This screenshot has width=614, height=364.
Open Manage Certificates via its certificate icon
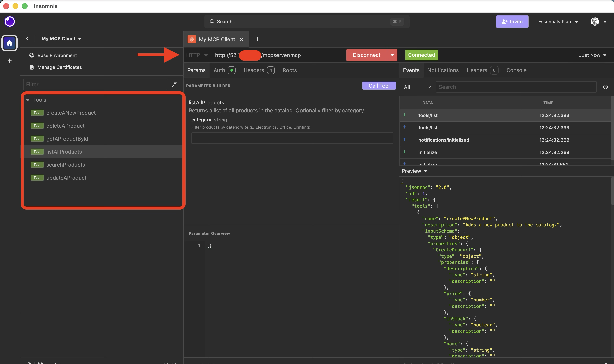coord(32,67)
